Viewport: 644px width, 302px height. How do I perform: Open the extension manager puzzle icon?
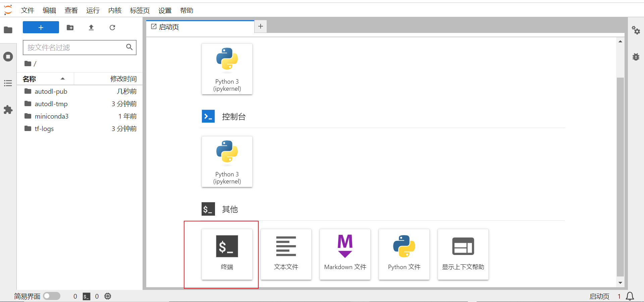pyautogui.click(x=8, y=110)
